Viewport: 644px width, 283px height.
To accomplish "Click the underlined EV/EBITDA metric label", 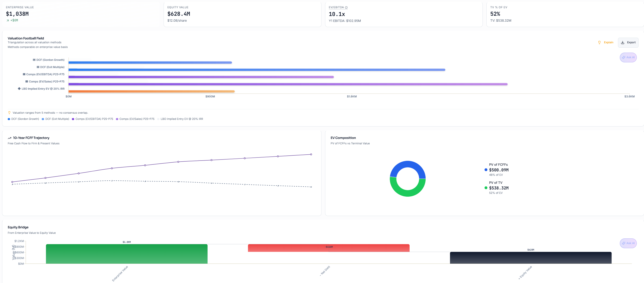I will pos(336,7).
